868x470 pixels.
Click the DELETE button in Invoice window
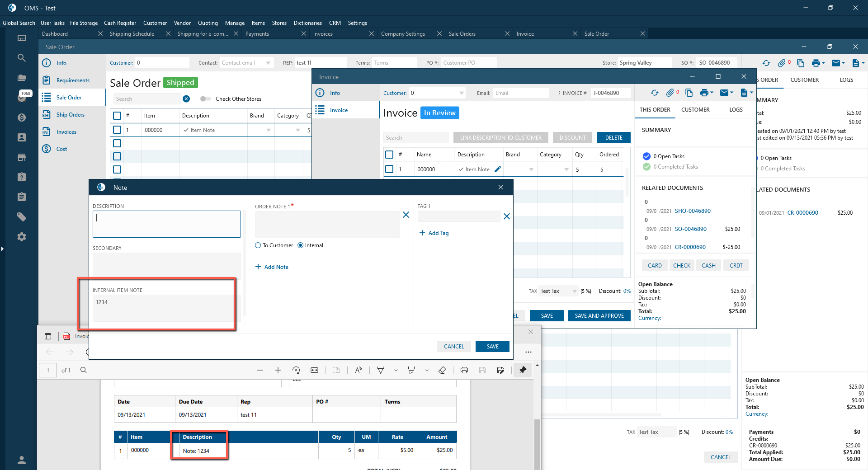point(613,138)
